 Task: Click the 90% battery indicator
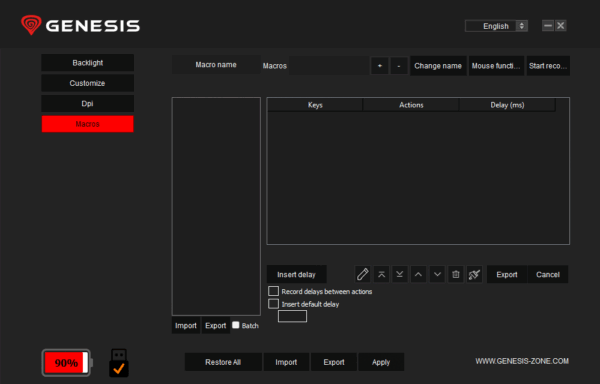[x=67, y=363]
